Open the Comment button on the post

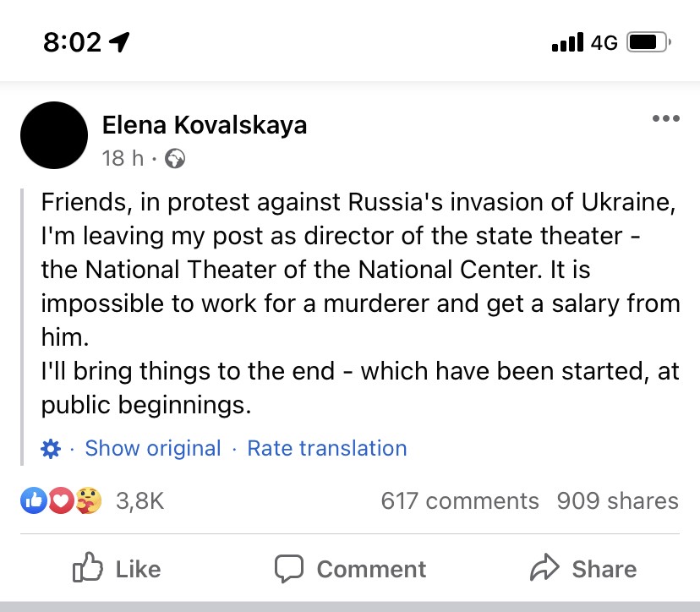(x=350, y=569)
